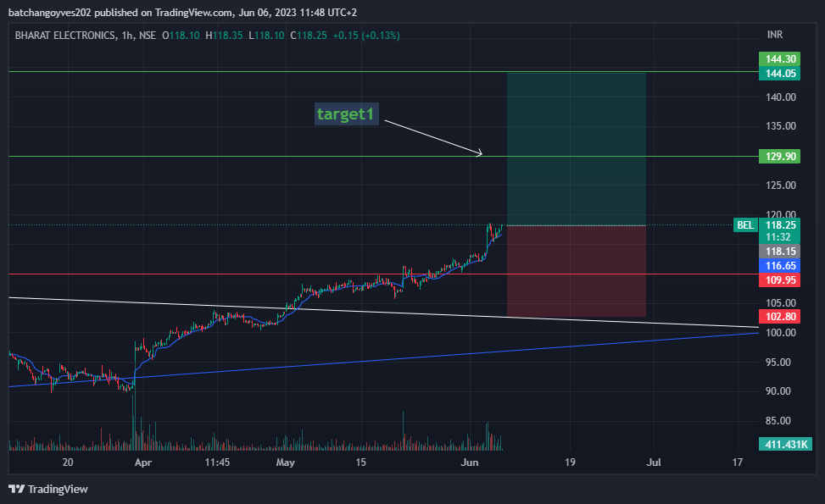
Task: Click the 116.65 blue price label
Action: pos(780,265)
